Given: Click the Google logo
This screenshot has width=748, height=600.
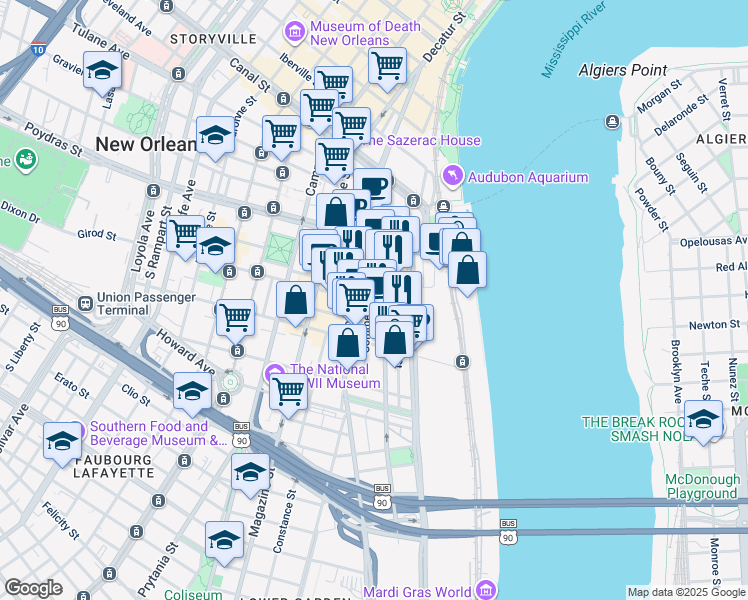Looking at the screenshot, I should click(33, 588).
